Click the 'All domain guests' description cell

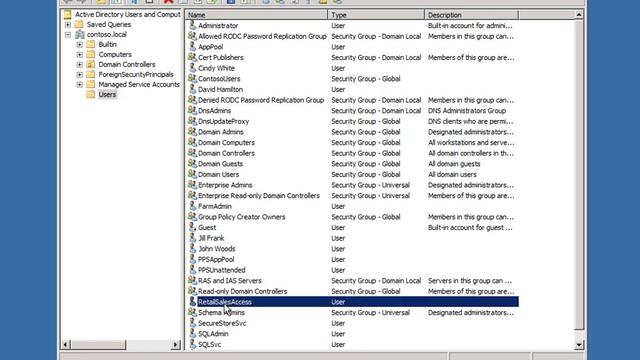pos(454,163)
